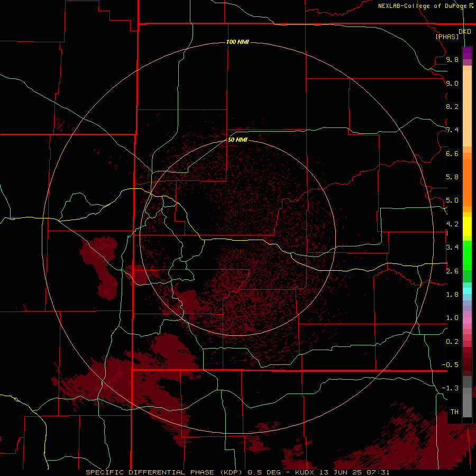
Task: Click the [PHAS] legend label
Action: click(447, 36)
